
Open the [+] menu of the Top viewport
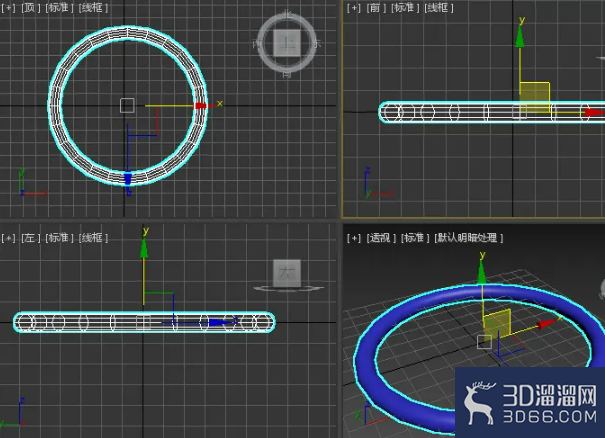point(8,7)
